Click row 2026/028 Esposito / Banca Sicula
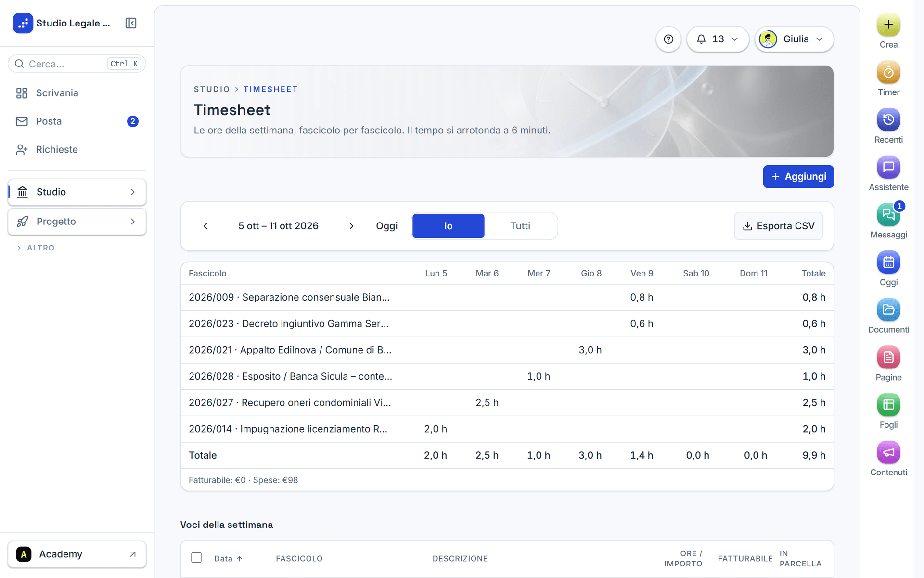The image size is (924, 578). point(507,376)
